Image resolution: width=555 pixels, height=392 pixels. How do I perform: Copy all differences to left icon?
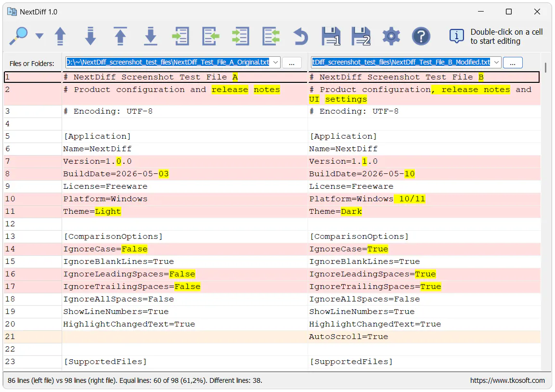click(271, 36)
